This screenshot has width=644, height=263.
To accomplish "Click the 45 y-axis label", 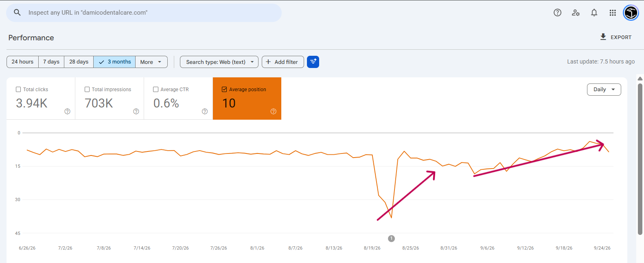I will 18,233.
